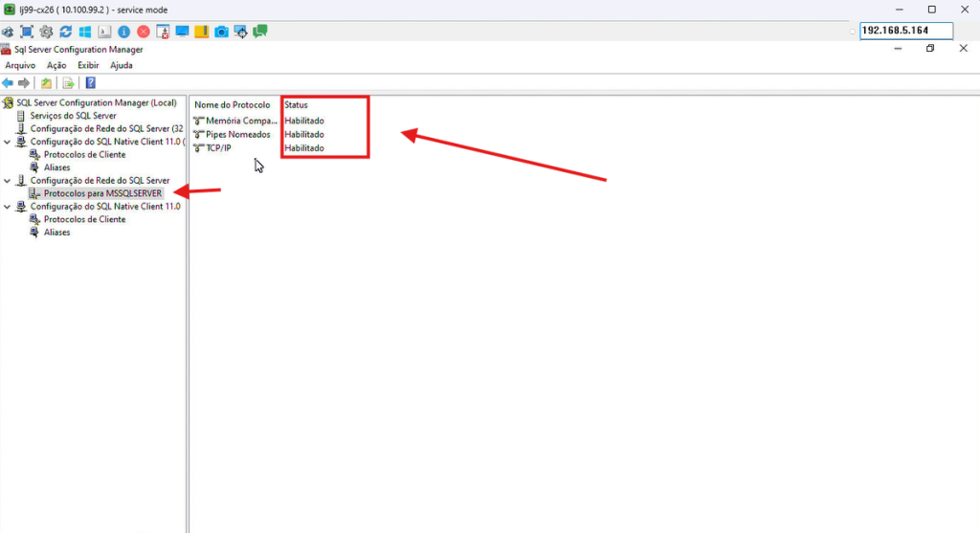
Task: Click the blue monitor icon in remote toolbar
Action: click(x=182, y=32)
